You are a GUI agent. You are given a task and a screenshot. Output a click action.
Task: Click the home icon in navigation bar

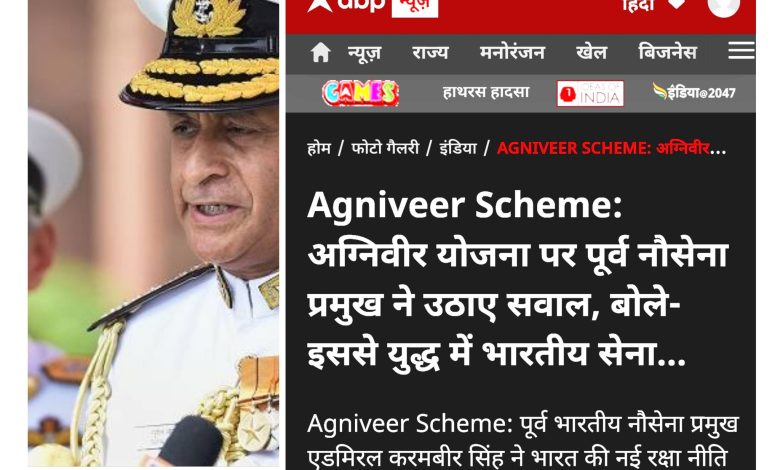[x=320, y=52]
